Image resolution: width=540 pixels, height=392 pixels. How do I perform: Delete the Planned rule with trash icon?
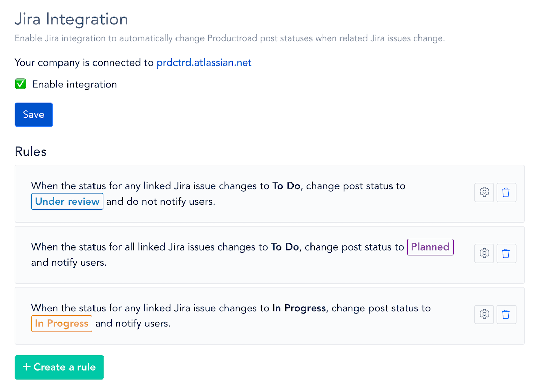click(x=506, y=254)
